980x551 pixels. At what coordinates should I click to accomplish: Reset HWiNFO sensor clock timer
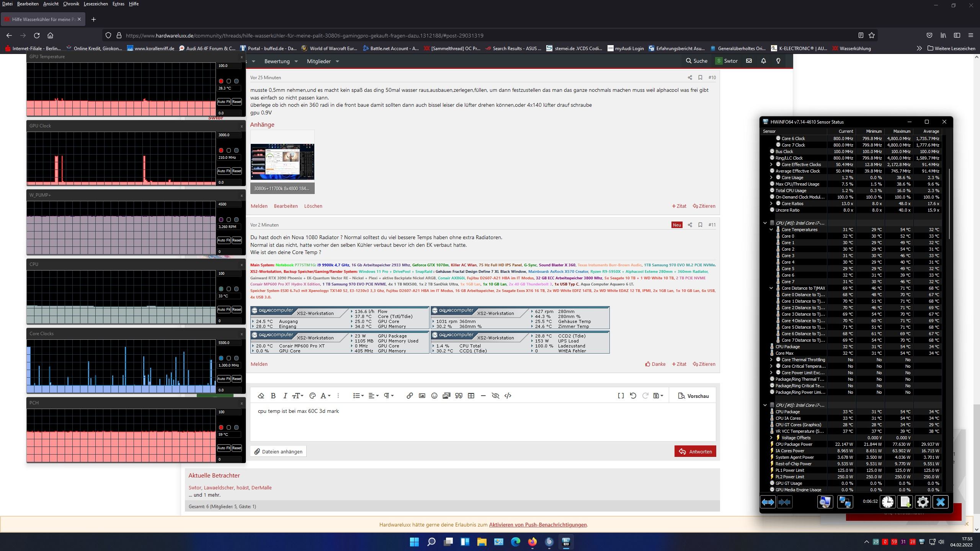pos(887,502)
